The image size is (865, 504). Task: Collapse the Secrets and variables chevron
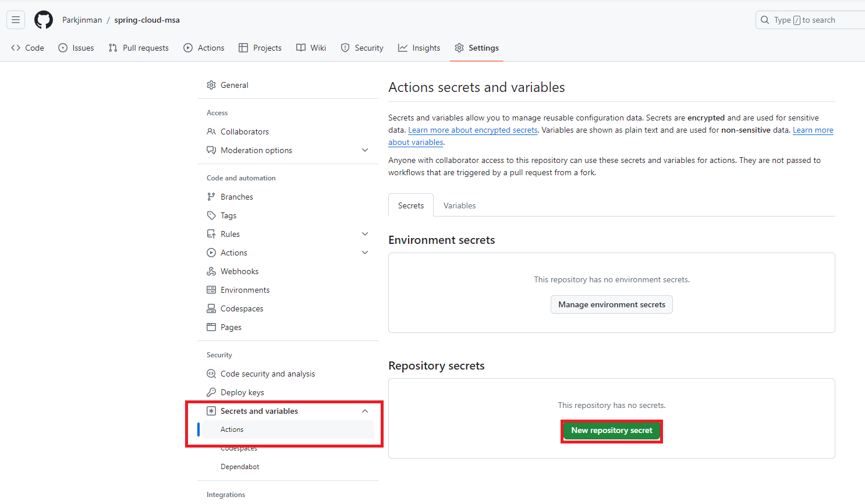(365, 411)
